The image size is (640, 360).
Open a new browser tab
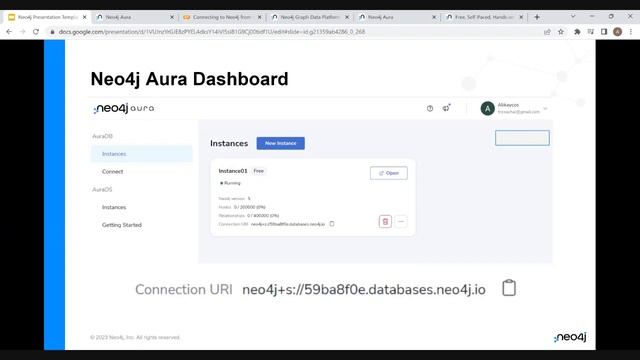tap(537, 17)
